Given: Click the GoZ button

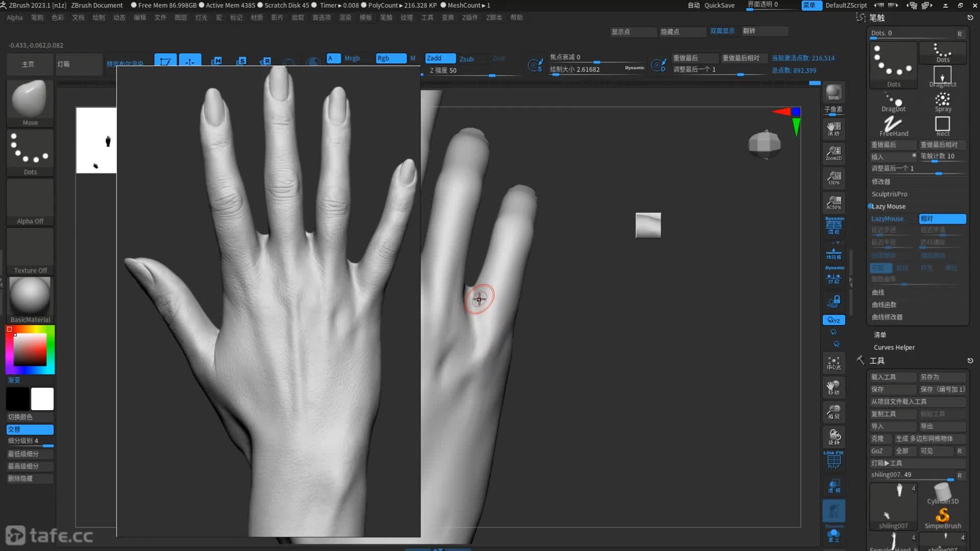Looking at the screenshot, I should [880, 451].
